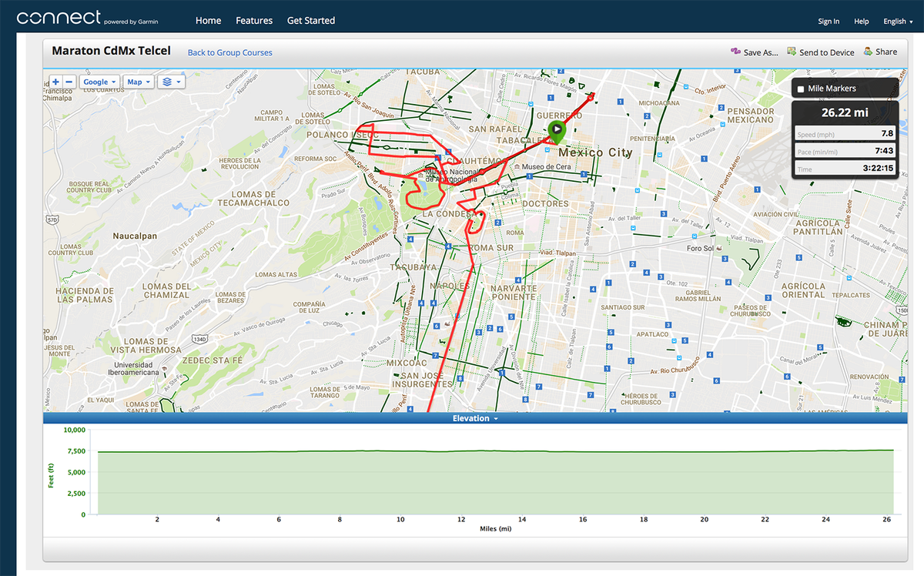
Task: Click the Share people icon
Action: coord(868,52)
